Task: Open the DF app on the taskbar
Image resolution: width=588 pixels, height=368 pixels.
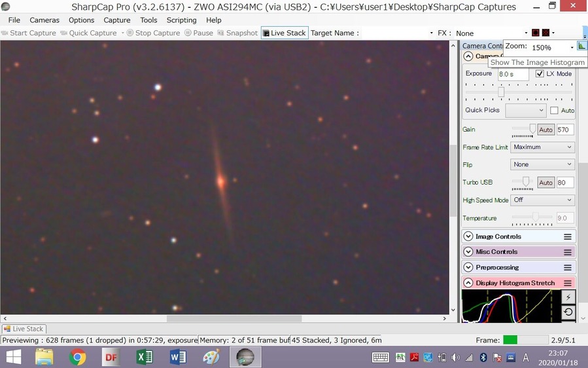Action: pos(111,357)
